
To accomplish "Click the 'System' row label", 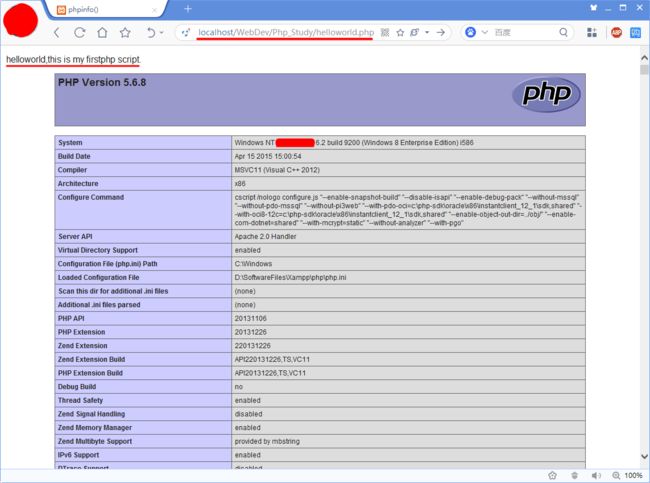I will 70,143.
